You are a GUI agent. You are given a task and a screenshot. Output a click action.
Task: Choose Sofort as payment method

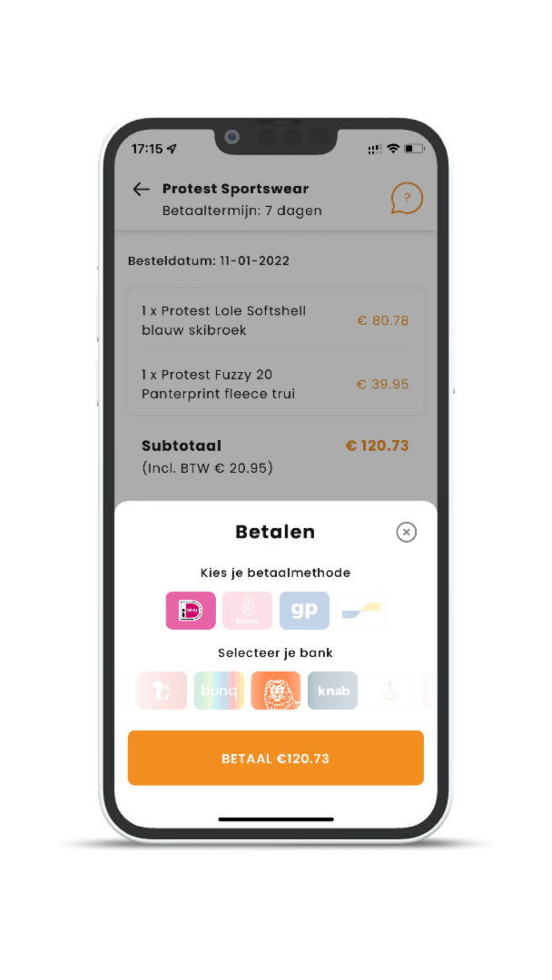(248, 610)
